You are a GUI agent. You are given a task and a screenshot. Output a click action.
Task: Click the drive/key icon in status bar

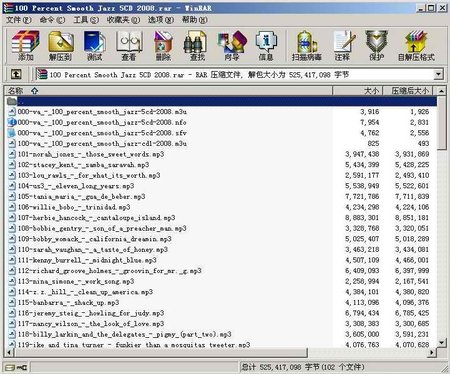(x=16, y=367)
